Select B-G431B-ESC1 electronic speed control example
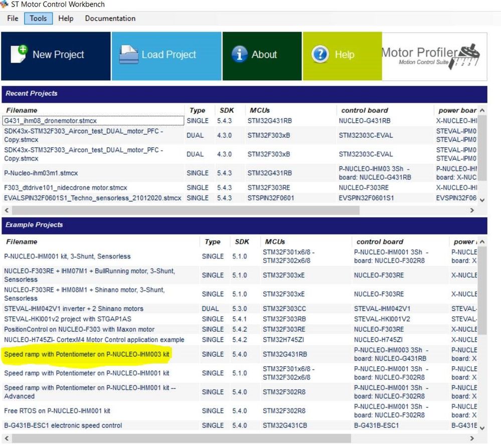 coord(63,425)
